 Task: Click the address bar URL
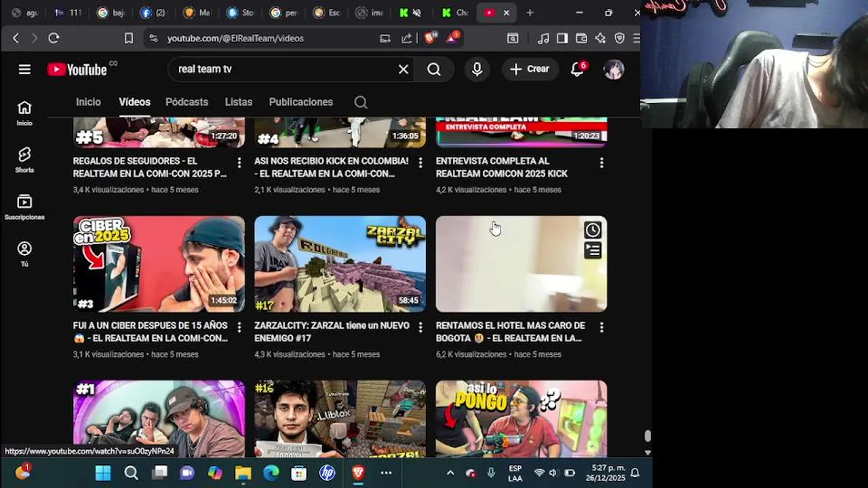[235, 39]
